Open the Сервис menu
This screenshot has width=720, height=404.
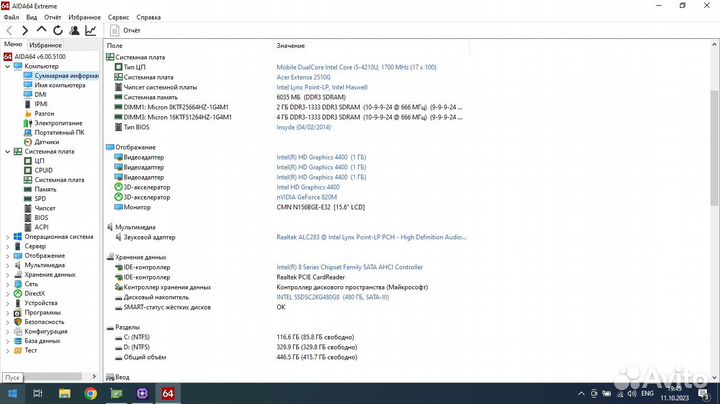click(118, 17)
